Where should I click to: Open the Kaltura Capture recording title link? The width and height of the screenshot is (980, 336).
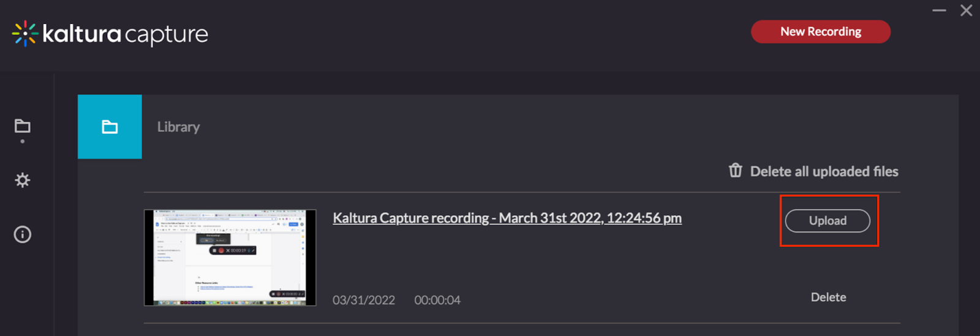(507, 218)
